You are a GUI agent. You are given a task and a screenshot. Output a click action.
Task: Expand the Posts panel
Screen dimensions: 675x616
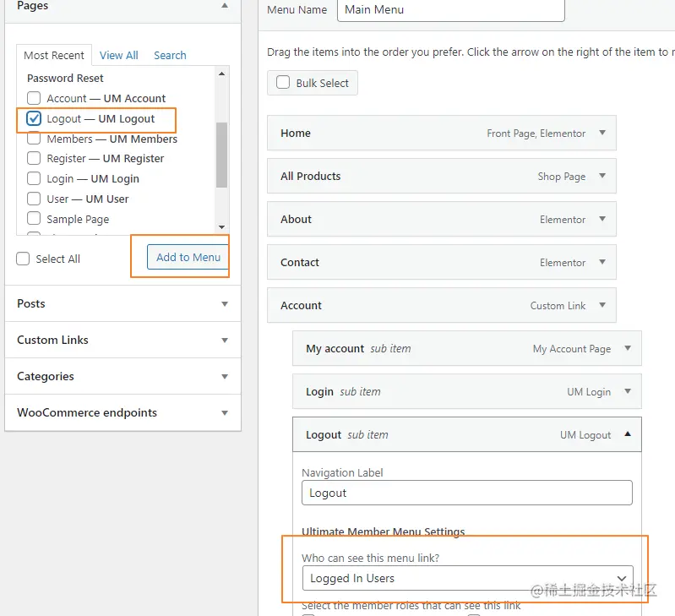click(225, 304)
